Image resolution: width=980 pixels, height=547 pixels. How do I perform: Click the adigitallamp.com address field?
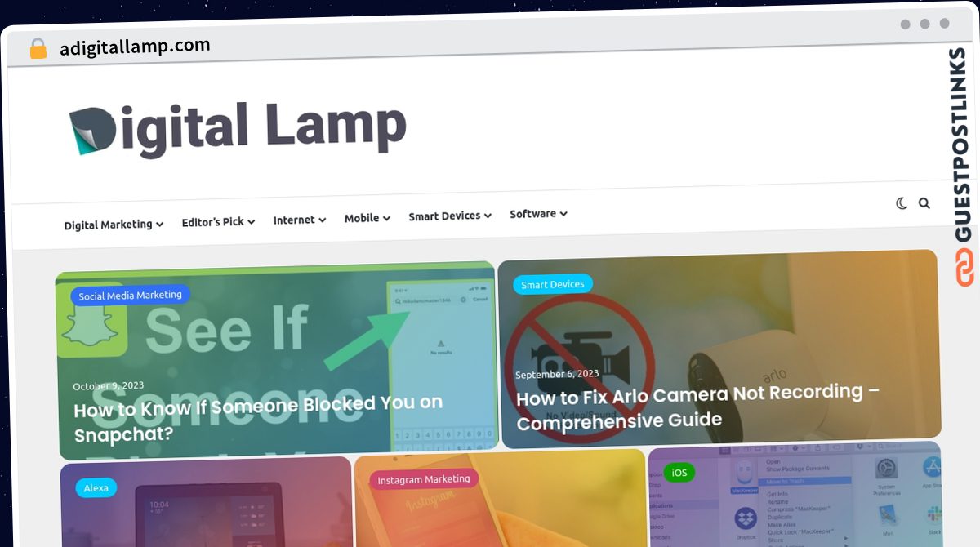click(x=135, y=47)
